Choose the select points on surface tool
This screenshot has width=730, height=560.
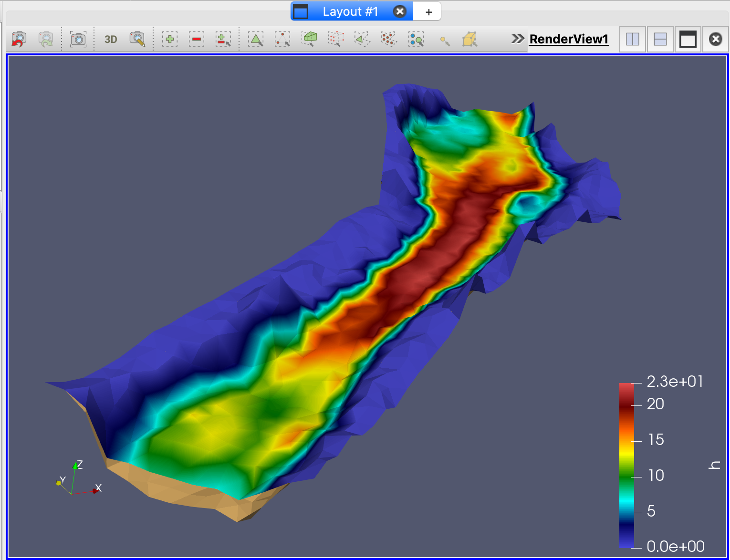[x=282, y=39]
